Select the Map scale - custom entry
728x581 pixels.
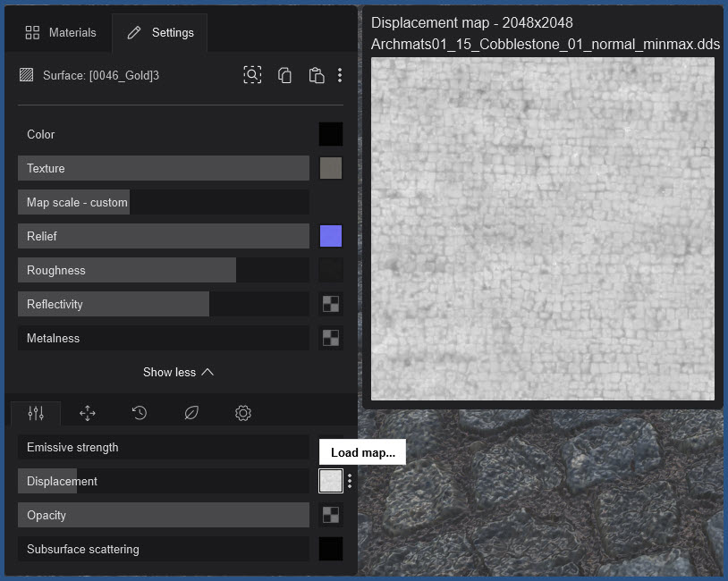pos(73,202)
